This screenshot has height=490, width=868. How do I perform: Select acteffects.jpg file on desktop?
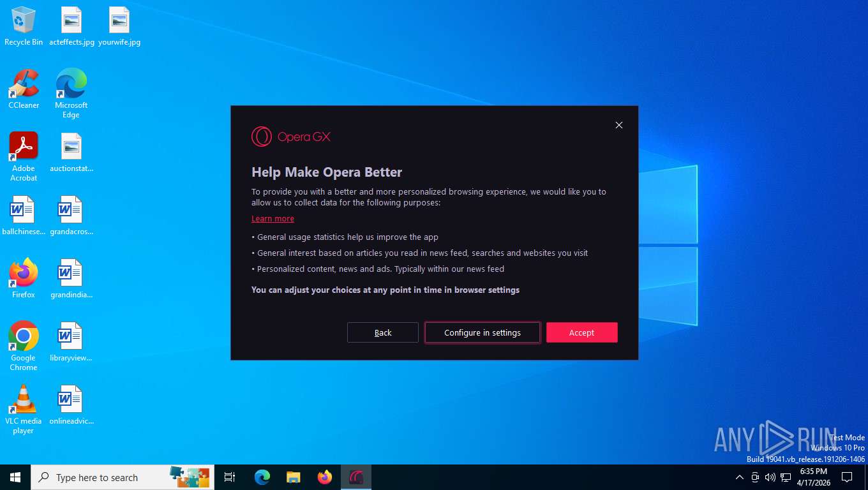point(71,27)
